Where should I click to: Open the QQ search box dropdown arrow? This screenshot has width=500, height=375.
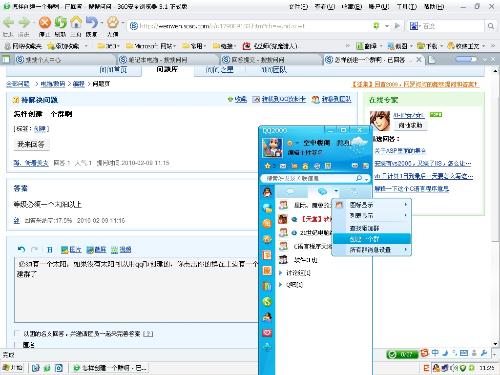(x=366, y=179)
